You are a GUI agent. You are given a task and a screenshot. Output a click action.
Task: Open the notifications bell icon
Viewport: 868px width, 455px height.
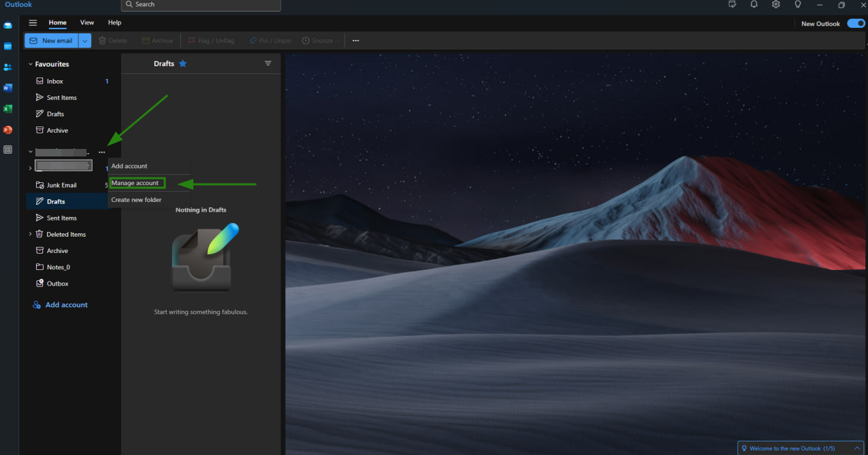[x=754, y=5]
